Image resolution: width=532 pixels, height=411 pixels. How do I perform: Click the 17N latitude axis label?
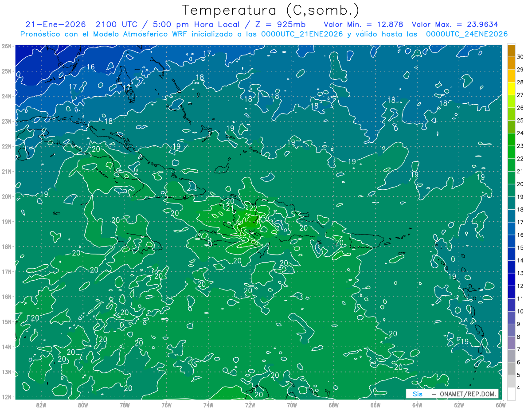(7, 271)
